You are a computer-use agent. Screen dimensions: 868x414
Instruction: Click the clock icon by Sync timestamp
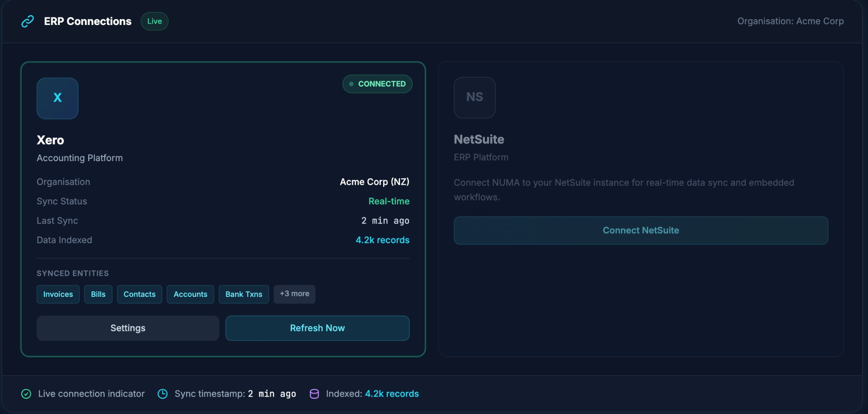pyautogui.click(x=162, y=394)
